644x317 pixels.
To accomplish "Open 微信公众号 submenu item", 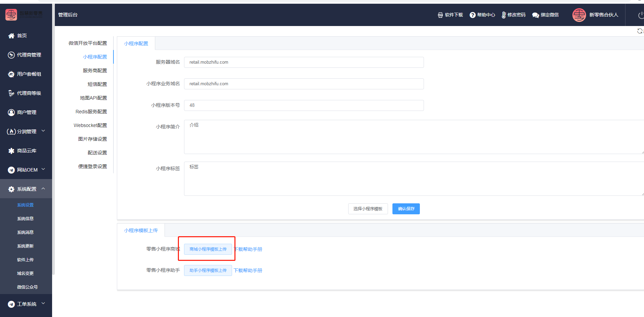I will tap(27, 287).
